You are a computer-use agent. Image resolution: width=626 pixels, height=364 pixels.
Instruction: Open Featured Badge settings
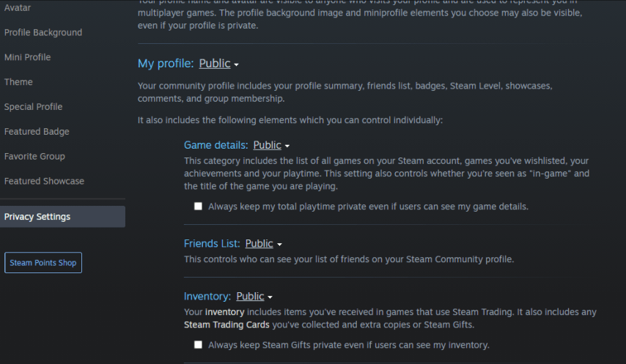pyautogui.click(x=37, y=132)
